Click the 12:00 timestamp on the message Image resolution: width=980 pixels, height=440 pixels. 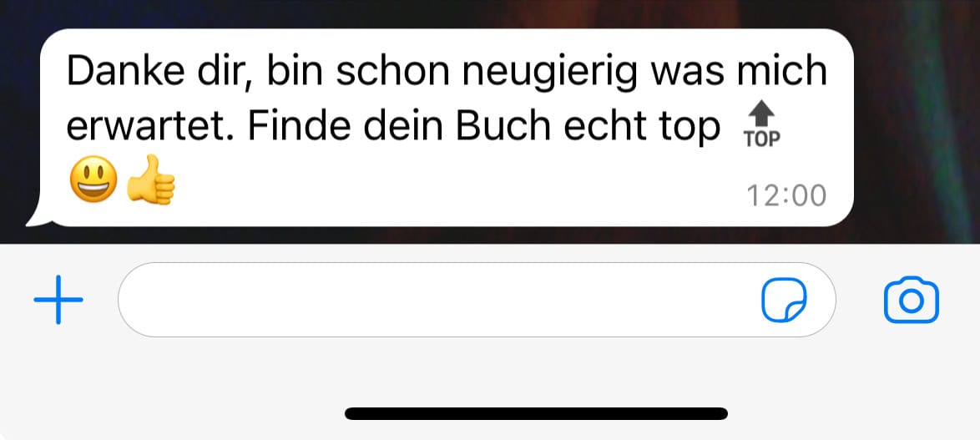pos(786,195)
